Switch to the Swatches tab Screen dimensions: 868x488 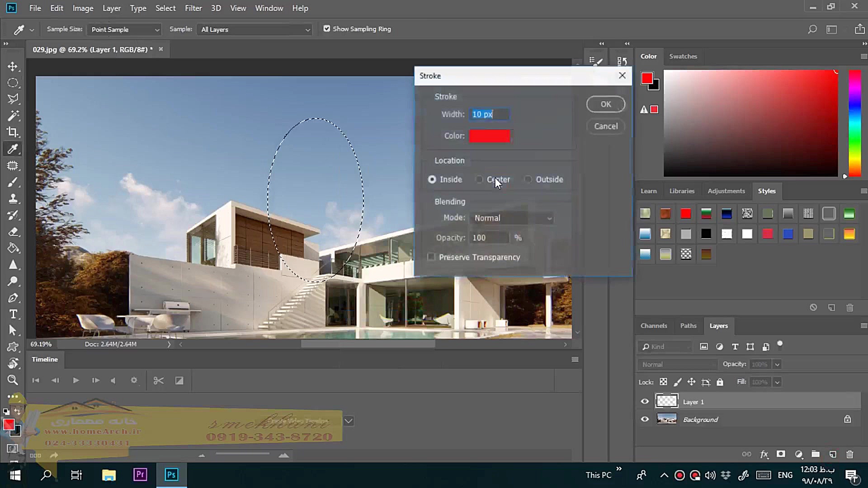tap(683, 56)
